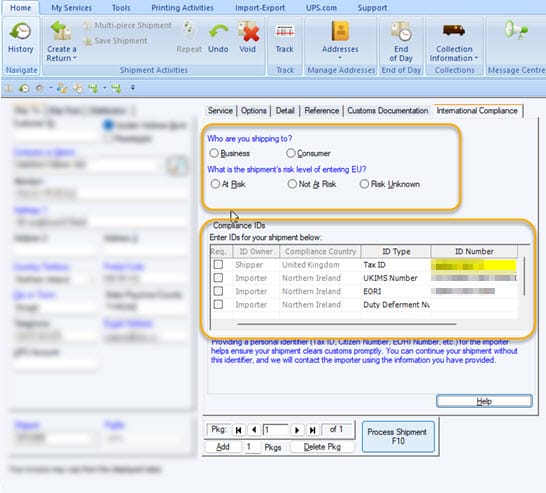Switch to the Service tab
546x493 pixels.
(220, 111)
